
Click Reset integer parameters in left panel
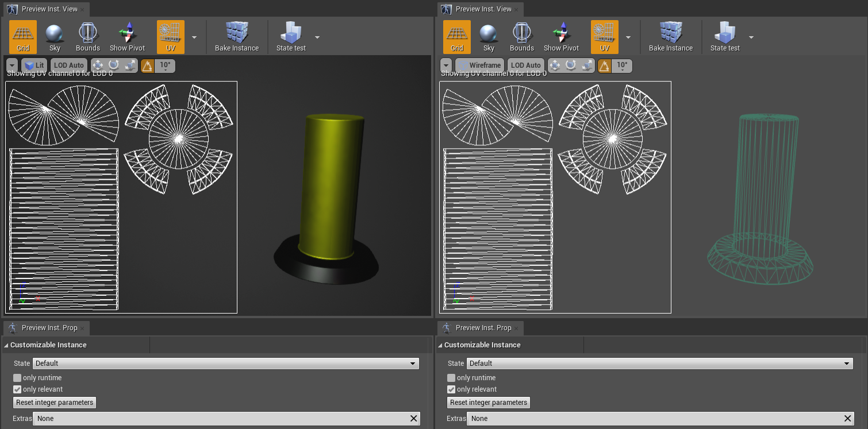55,403
